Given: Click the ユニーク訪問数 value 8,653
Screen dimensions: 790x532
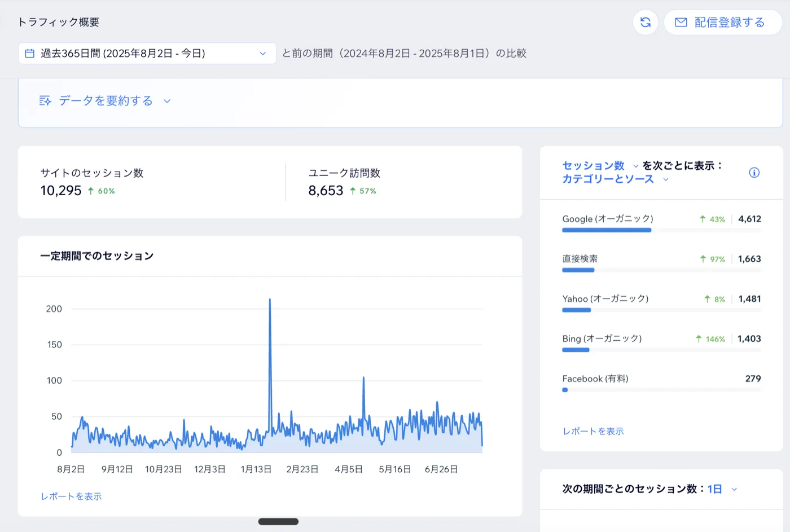Looking at the screenshot, I should click(x=326, y=191).
